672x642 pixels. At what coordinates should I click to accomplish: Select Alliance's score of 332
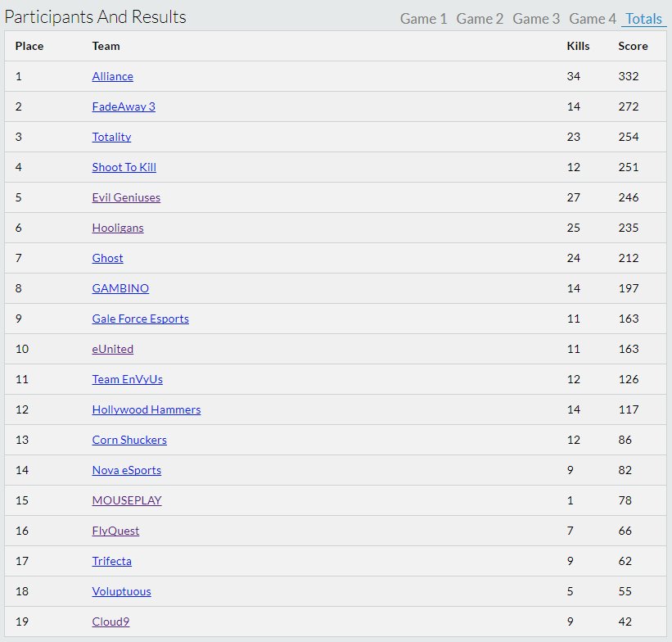tap(629, 76)
